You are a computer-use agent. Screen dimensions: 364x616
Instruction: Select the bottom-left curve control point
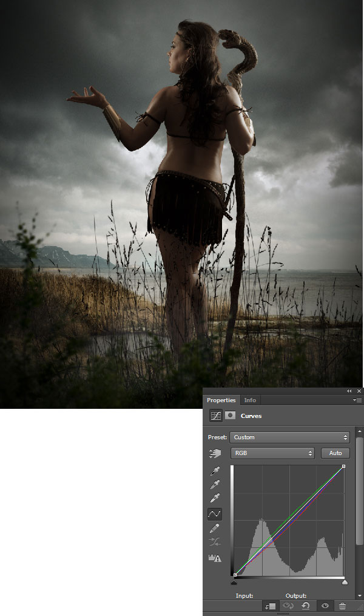235,575
